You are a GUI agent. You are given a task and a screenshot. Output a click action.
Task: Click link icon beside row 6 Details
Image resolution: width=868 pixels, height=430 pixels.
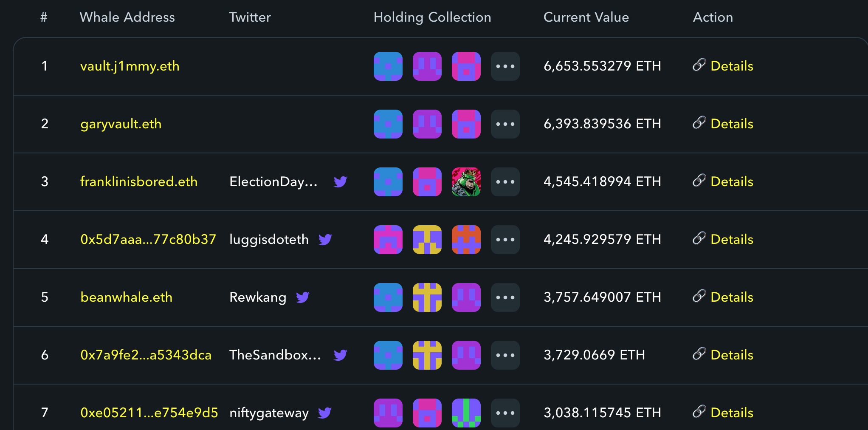(699, 354)
